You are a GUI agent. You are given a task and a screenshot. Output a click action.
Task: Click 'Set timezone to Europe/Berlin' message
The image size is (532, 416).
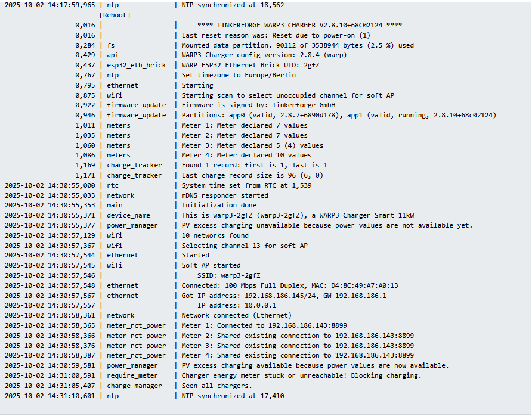(x=239, y=75)
